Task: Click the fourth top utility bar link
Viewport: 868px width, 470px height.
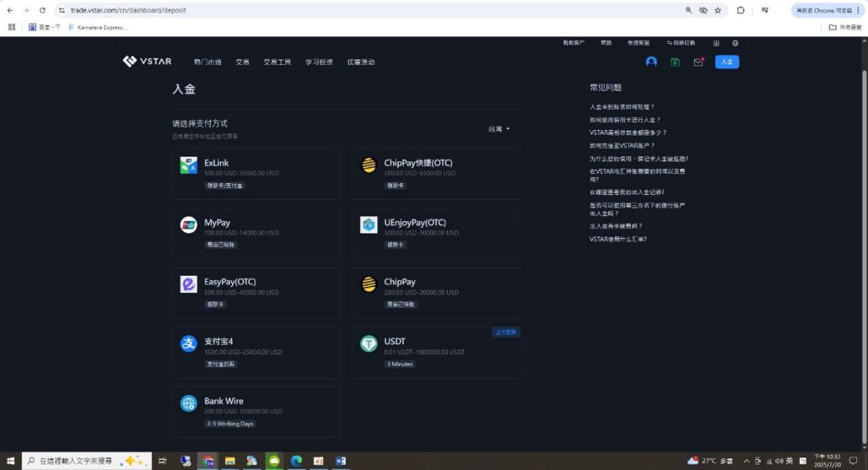Action: coord(681,43)
